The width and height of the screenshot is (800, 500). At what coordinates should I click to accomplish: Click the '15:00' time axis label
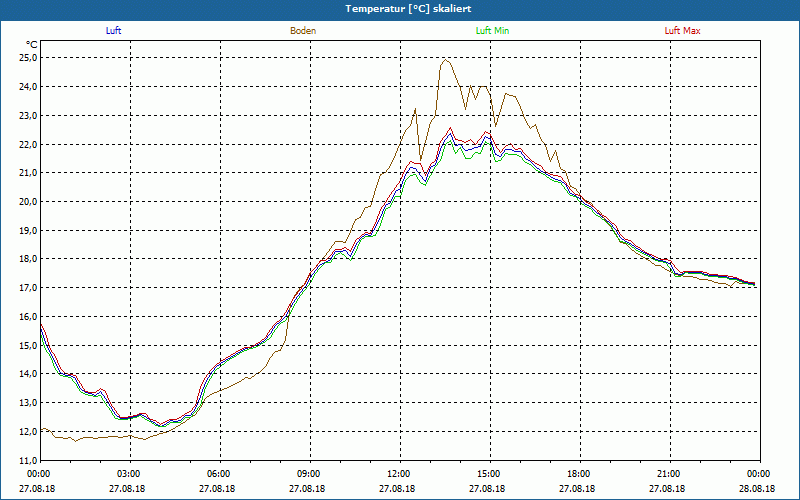point(490,474)
